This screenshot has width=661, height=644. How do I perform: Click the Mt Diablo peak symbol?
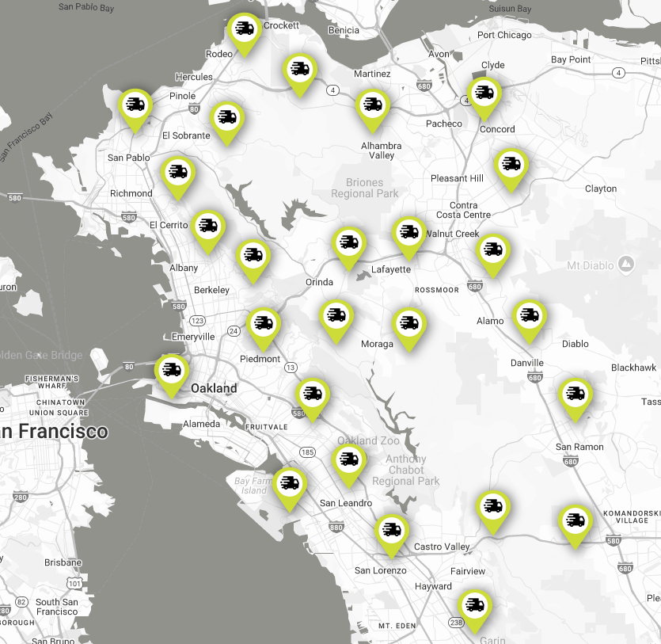pos(626,263)
